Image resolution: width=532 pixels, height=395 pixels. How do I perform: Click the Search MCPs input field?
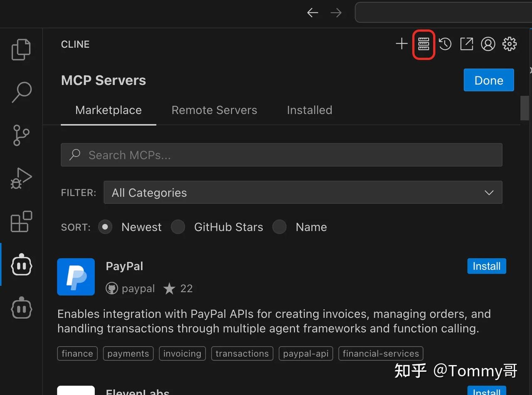coord(281,155)
